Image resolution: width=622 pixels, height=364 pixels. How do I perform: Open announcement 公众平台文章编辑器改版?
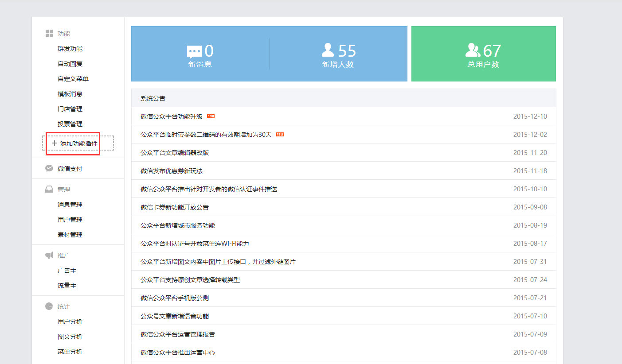coord(175,153)
